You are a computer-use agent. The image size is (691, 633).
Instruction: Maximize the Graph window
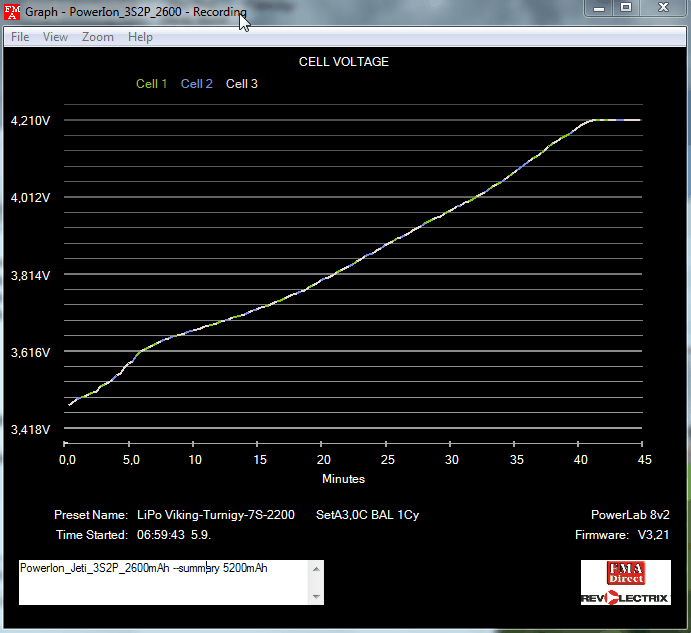[625, 8]
